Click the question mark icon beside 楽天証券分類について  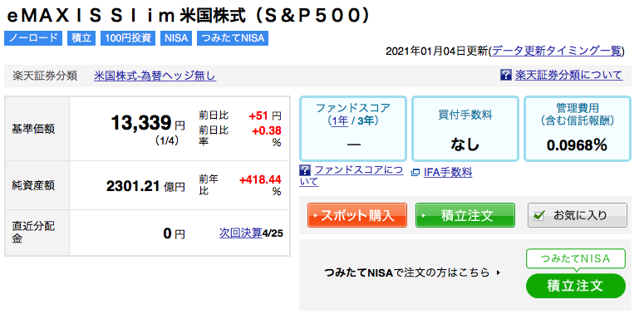505,75
